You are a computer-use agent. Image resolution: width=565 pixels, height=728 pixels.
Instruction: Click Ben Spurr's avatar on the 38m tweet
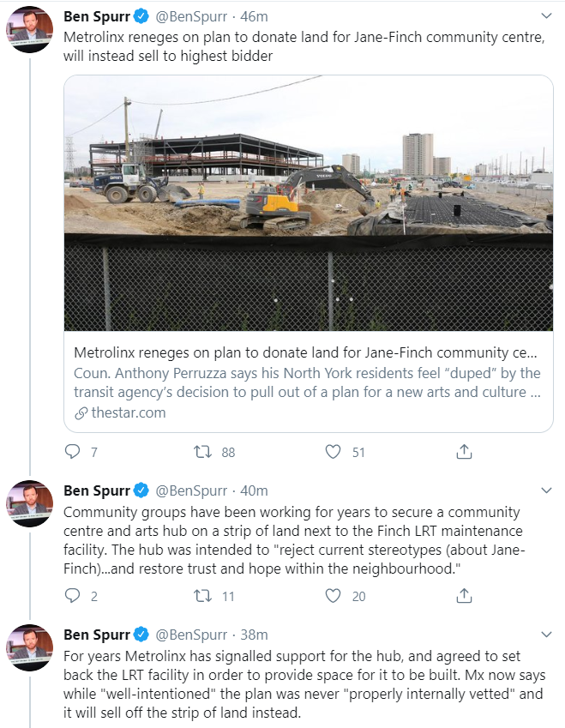tap(31, 647)
